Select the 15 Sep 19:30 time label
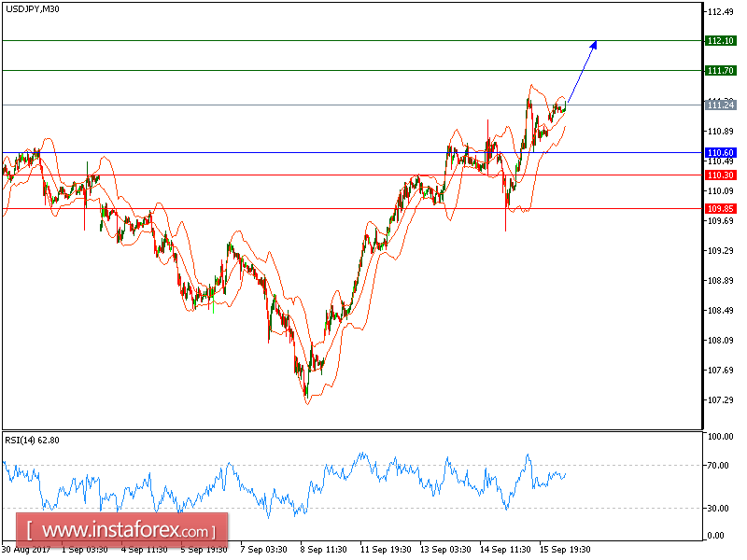The image size is (747, 560). tap(564, 550)
